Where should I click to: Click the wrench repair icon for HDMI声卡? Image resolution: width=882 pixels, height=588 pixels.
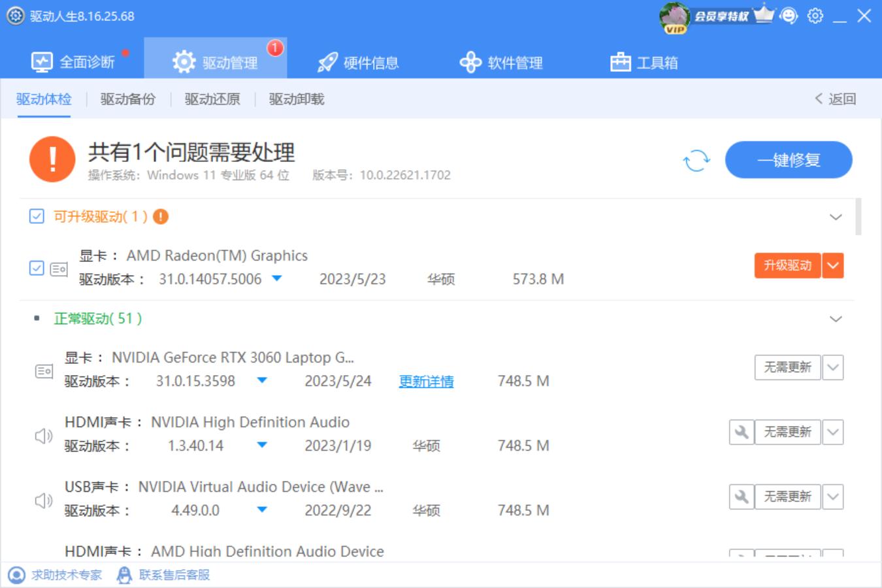pyautogui.click(x=742, y=431)
